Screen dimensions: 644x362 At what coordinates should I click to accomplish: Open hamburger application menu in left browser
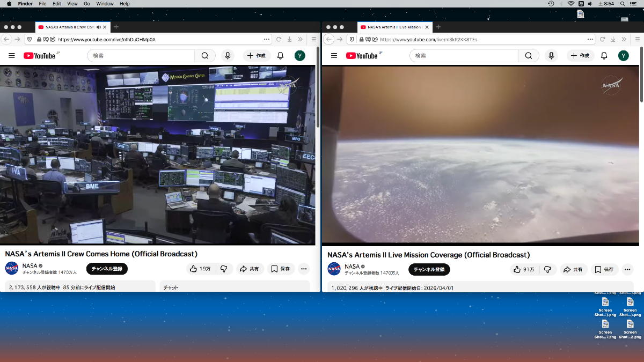click(314, 39)
